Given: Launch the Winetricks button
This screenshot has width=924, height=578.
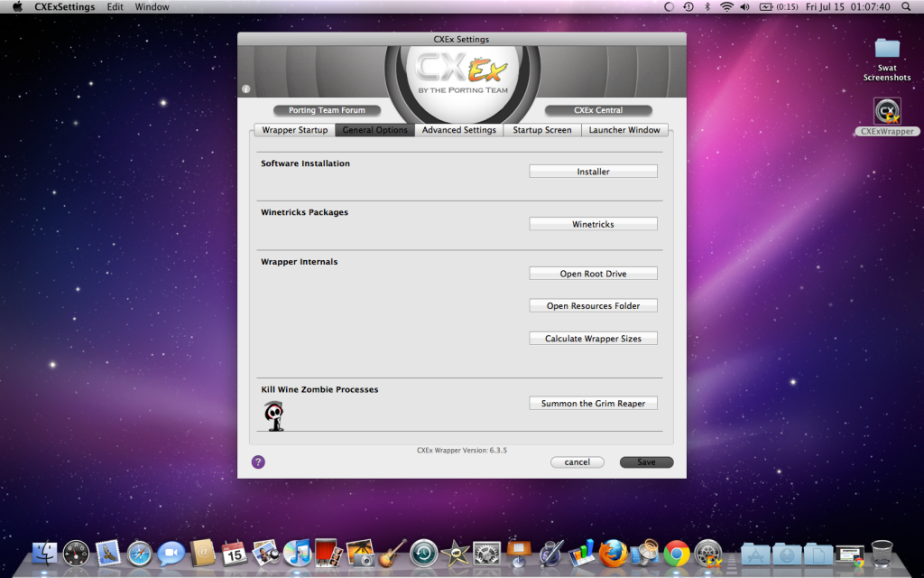Looking at the screenshot, I should point(593,224).
